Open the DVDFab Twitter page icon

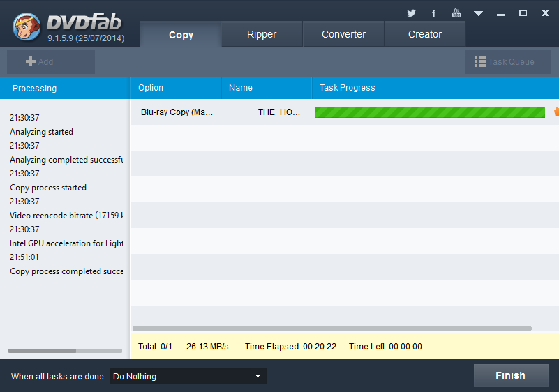(x=412, y=13)
